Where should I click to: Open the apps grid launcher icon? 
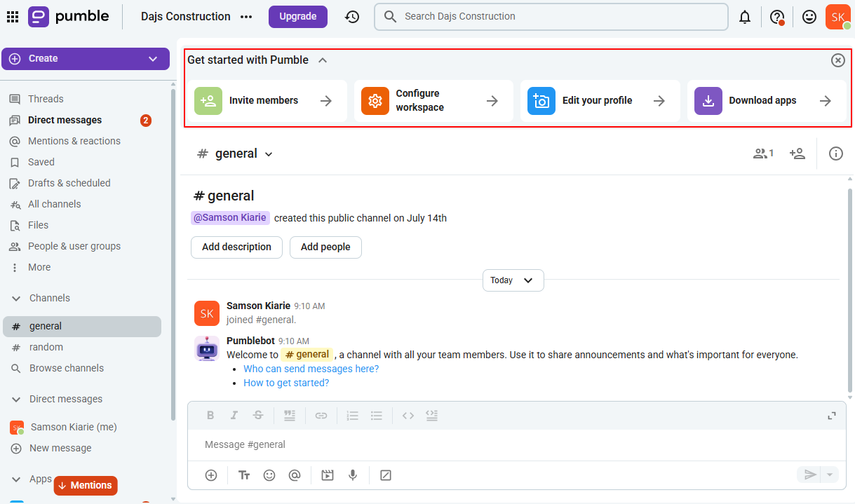coord(13,17)
